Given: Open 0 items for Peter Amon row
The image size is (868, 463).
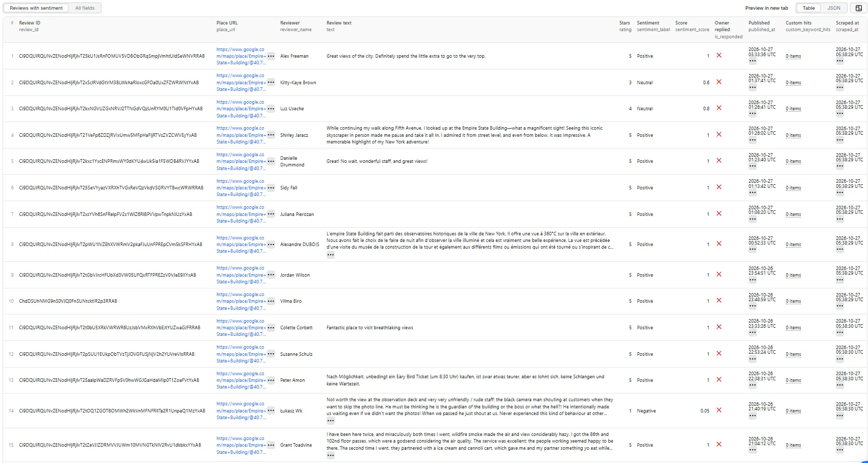Looking at the screenshot, I should click(x=793, y=380).
